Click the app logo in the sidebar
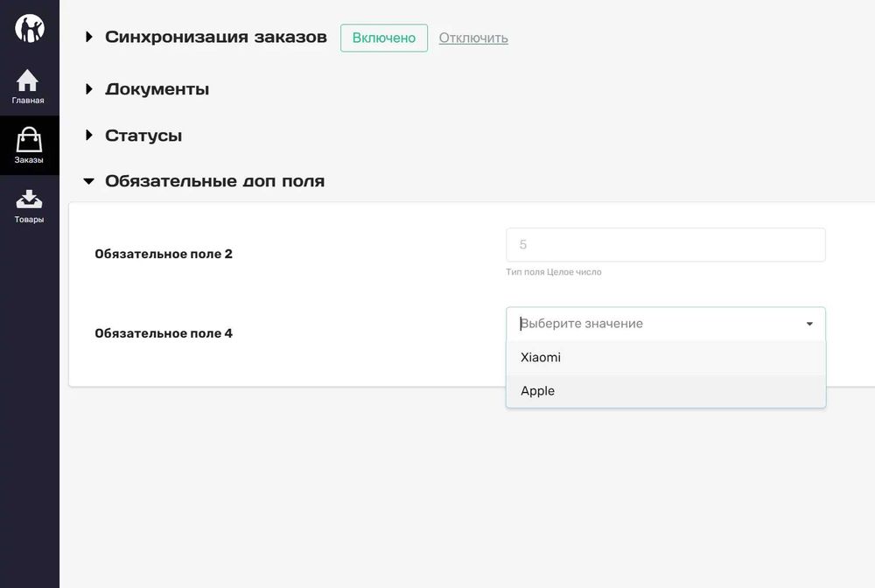 click(x=29, y=28)
